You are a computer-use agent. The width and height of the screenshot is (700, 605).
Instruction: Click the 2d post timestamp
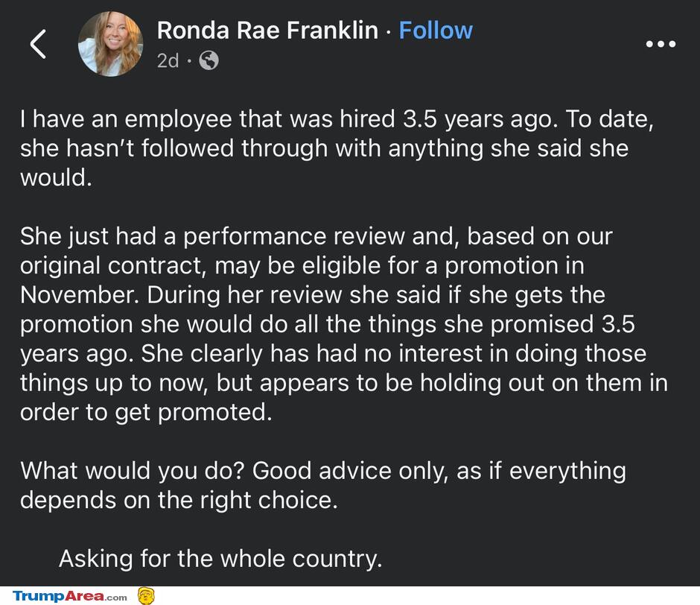tap(168, 60)
